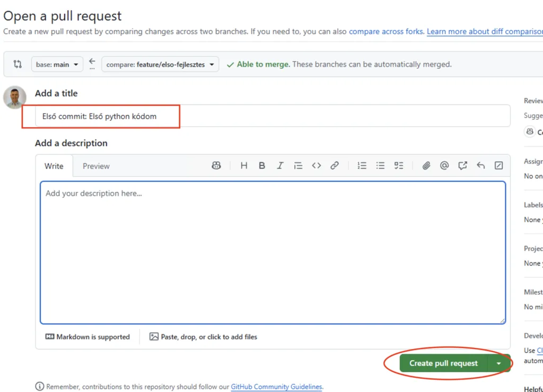Apply italic formatting in description toolbar
The image size is (543, 392).
pos(280,165)
